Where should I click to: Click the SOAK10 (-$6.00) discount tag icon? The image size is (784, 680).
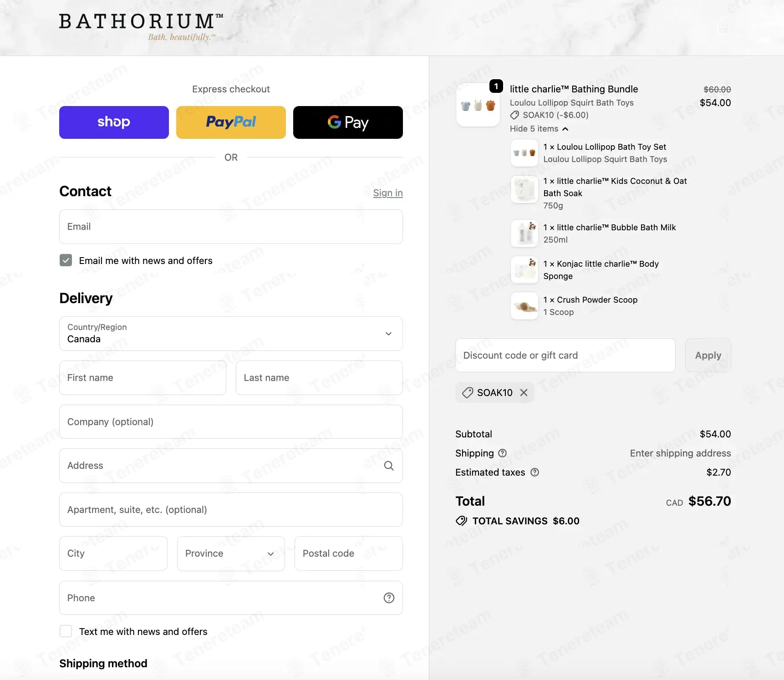coord(514,115)
